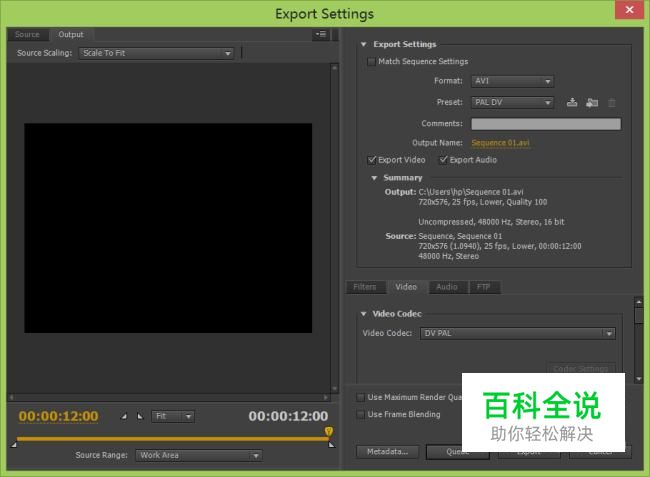The image size is (650, 477).
Task: Click the black video preview area
Action: click(x=168, y=228)
